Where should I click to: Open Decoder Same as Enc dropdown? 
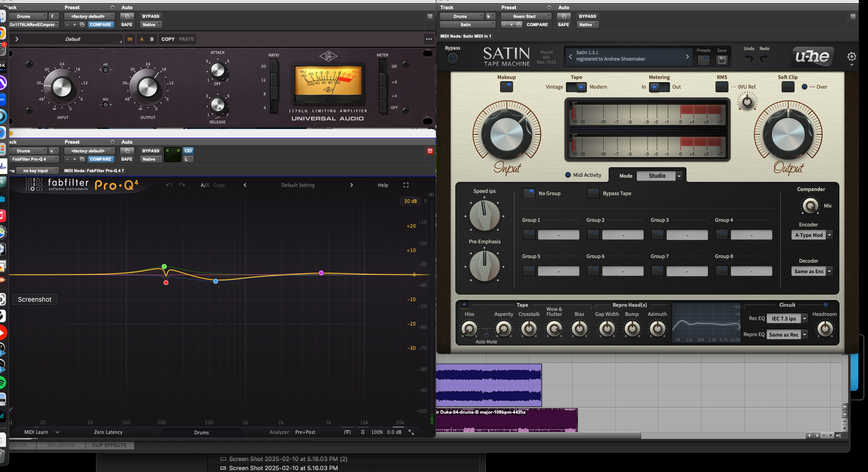coord(812,271)
